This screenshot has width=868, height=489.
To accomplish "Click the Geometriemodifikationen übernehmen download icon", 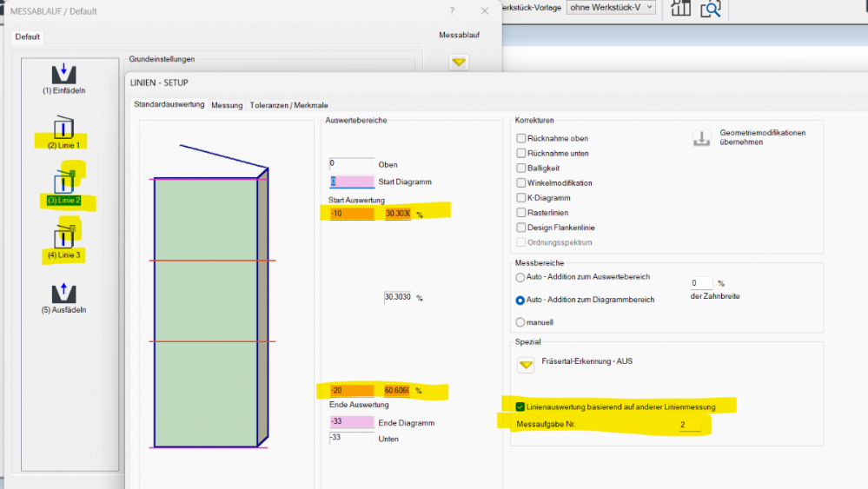I will point(701,138).
